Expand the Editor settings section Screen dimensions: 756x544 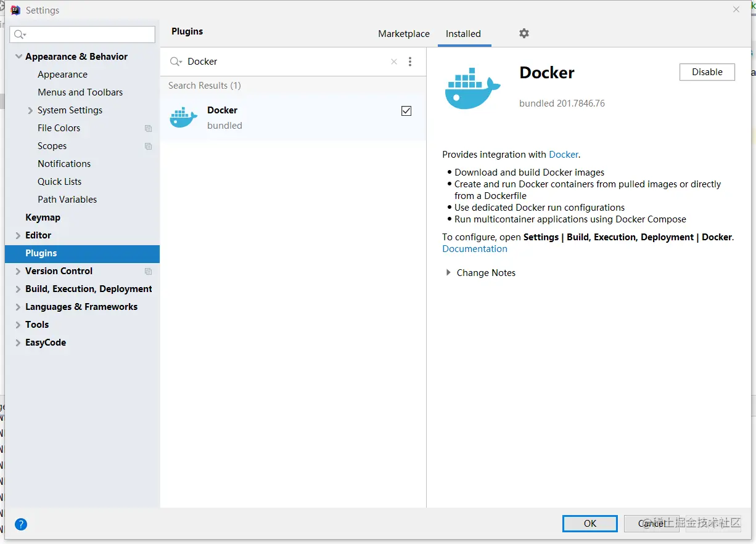(x=18, y=235)
